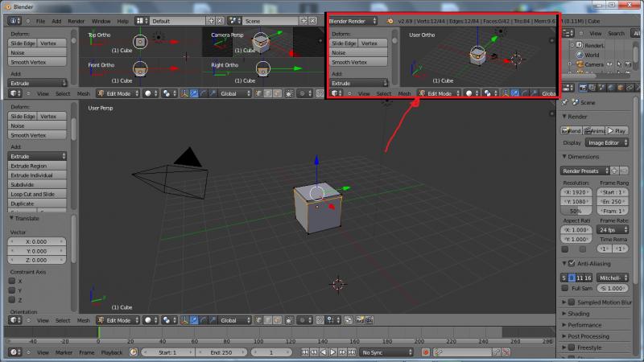Click OpenGL render animation icon in User Persp header
644x362 pixels.
[x=369, y=320]
